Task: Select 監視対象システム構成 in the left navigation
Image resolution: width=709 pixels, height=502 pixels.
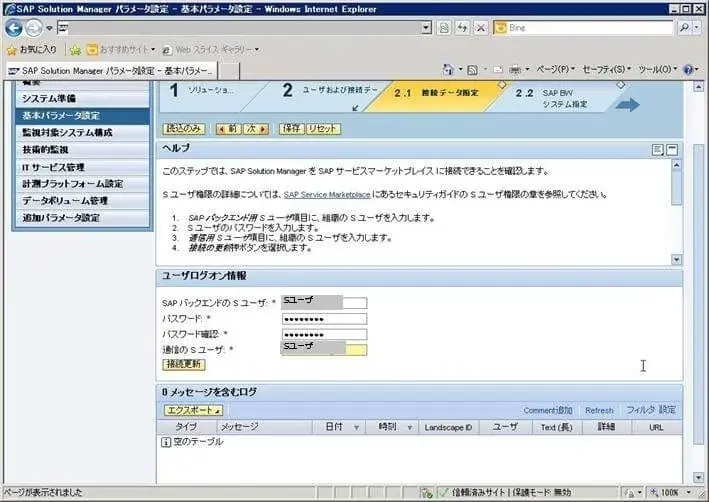Action: click(82, 133)
